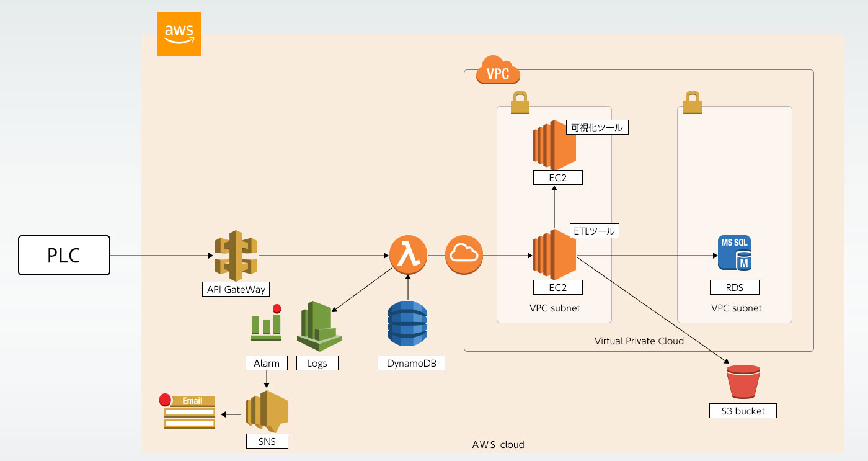Select the API Gateway icon

point(236,255)
